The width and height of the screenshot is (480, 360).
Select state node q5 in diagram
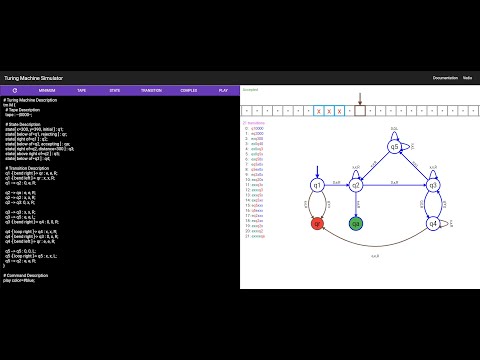[x=394, y=147]
